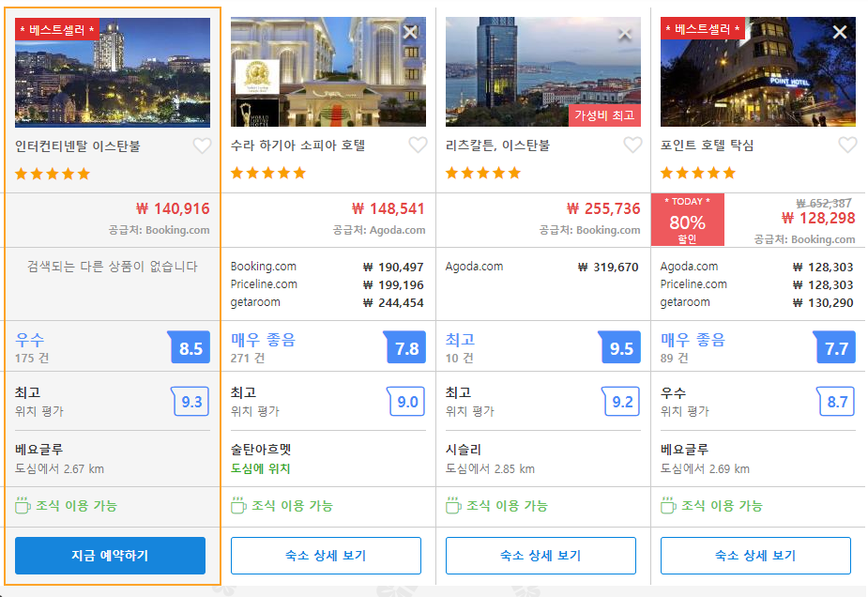
Task: Click the 8.7 location rating badge
Action: click(x=836, y=402)
